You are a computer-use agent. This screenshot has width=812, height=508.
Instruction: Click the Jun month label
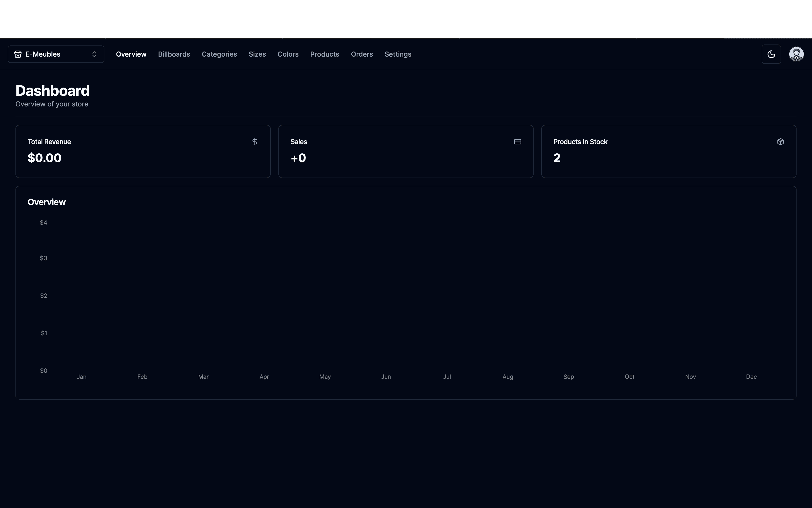point(386,377)
